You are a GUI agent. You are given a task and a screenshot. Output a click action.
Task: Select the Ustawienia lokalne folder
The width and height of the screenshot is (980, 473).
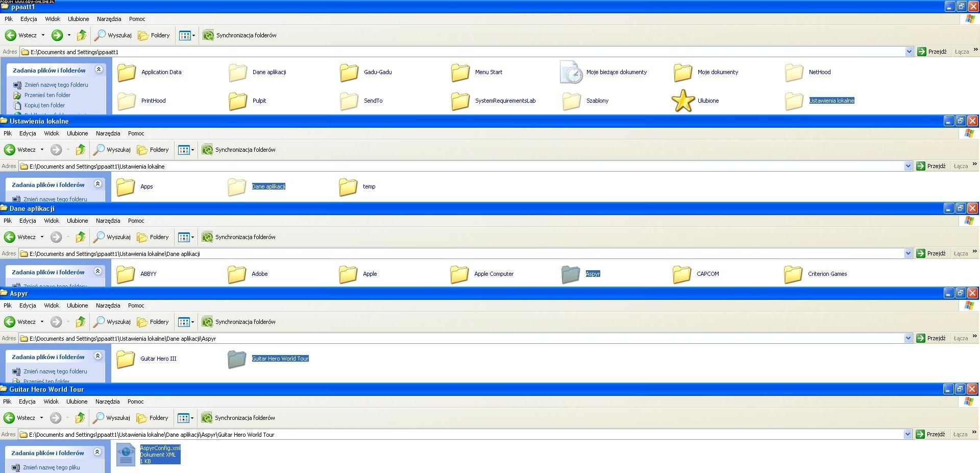pos(820,101)
